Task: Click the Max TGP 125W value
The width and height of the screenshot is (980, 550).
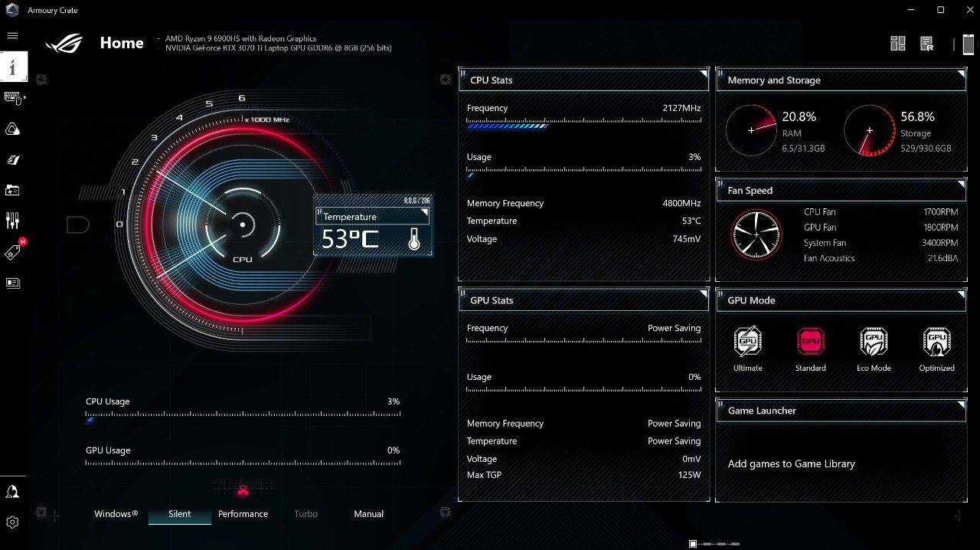Action: 690,475
